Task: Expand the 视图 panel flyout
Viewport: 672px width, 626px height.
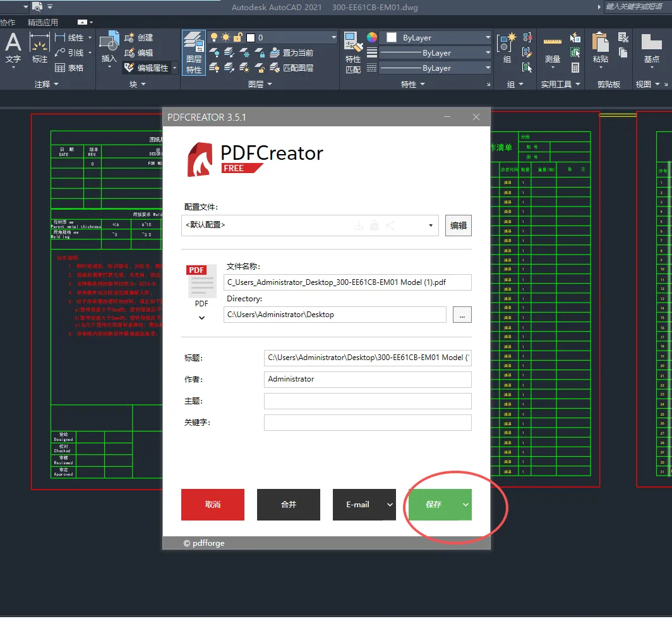Action: 647,85
